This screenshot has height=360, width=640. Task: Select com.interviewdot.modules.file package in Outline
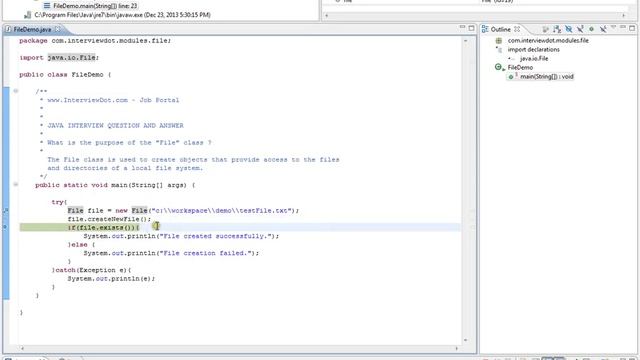[548, 40]
